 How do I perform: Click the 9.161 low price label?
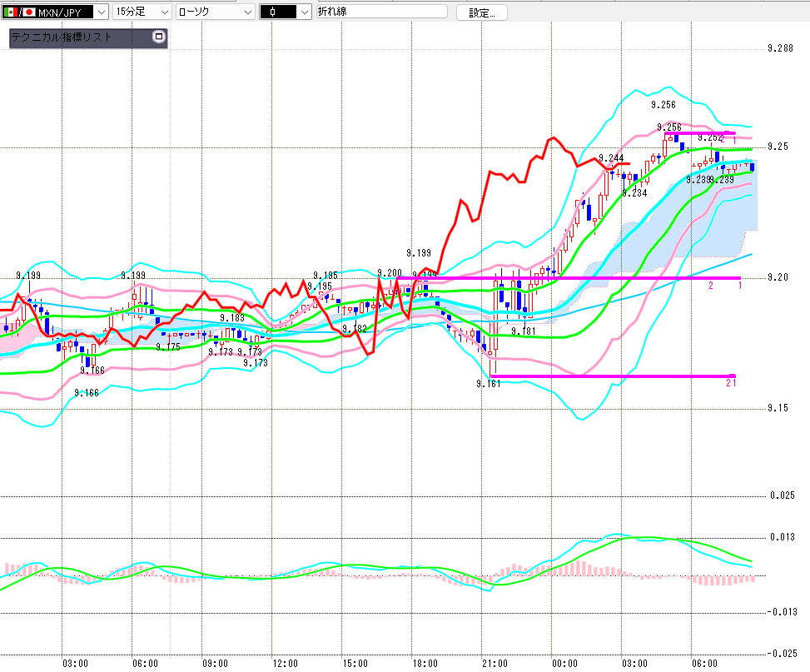click(x=488, y=384)
